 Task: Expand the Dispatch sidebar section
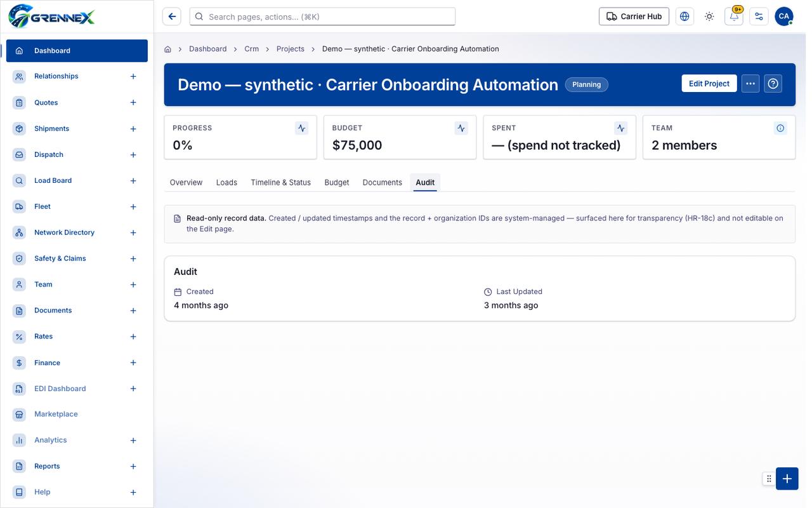(x=133, y=155)
